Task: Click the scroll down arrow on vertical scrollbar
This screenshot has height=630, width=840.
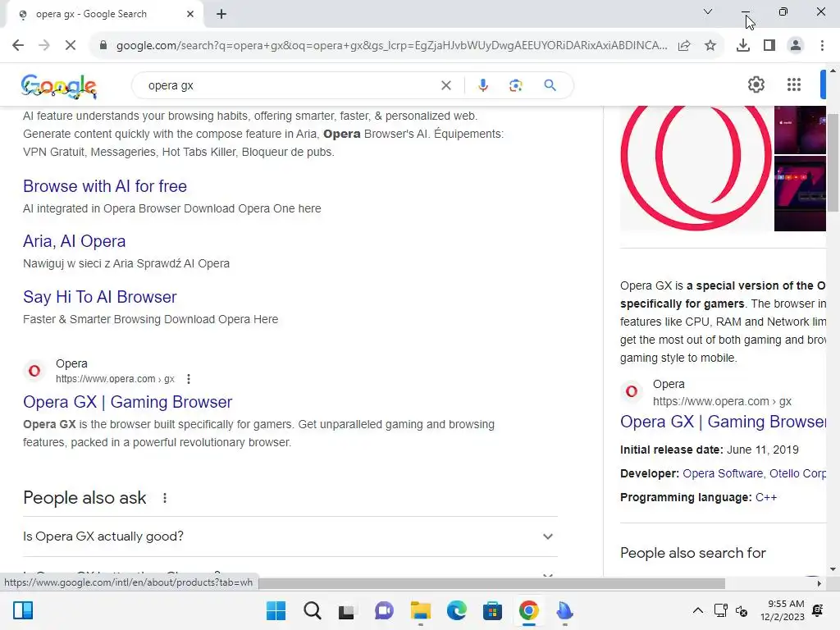Action: tap(833, 569)
